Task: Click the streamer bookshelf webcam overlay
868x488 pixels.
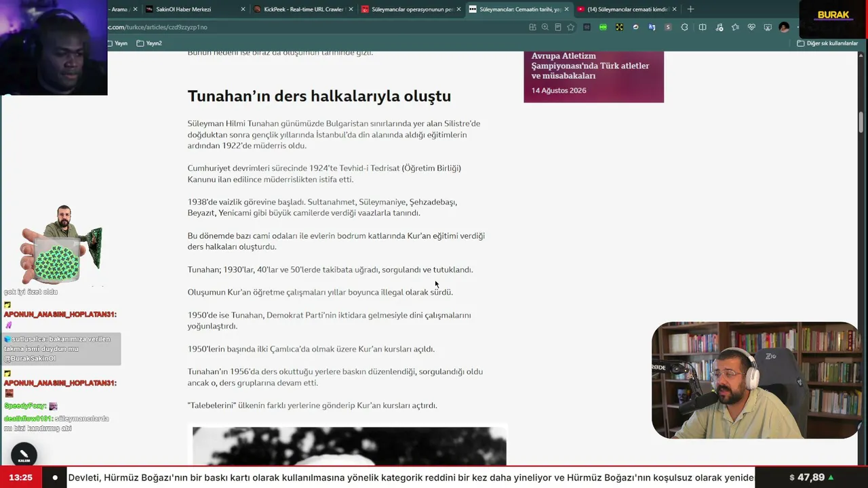Action: point(755,380)
